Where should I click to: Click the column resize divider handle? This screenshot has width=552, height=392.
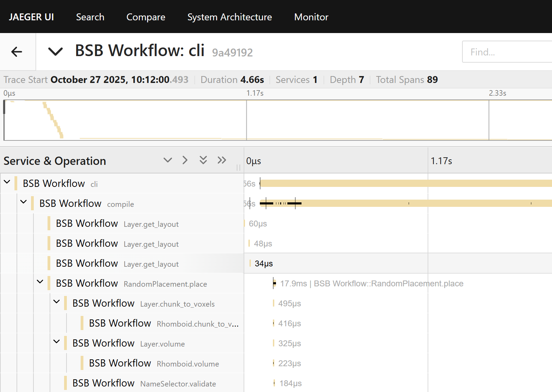coord(238,167)
